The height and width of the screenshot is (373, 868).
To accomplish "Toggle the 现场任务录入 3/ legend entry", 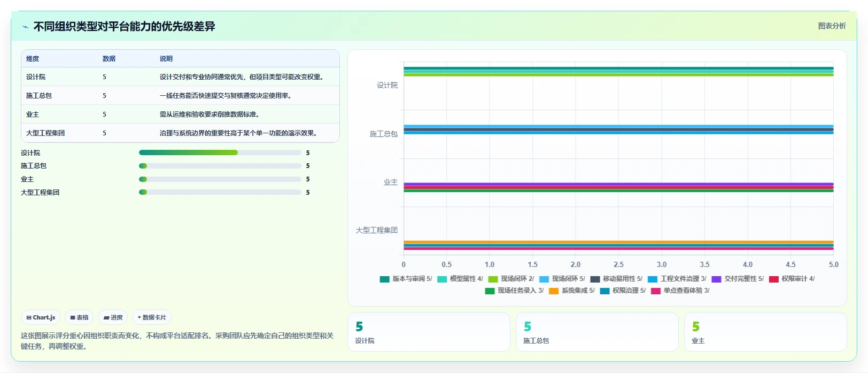I will tap(514, 291).
